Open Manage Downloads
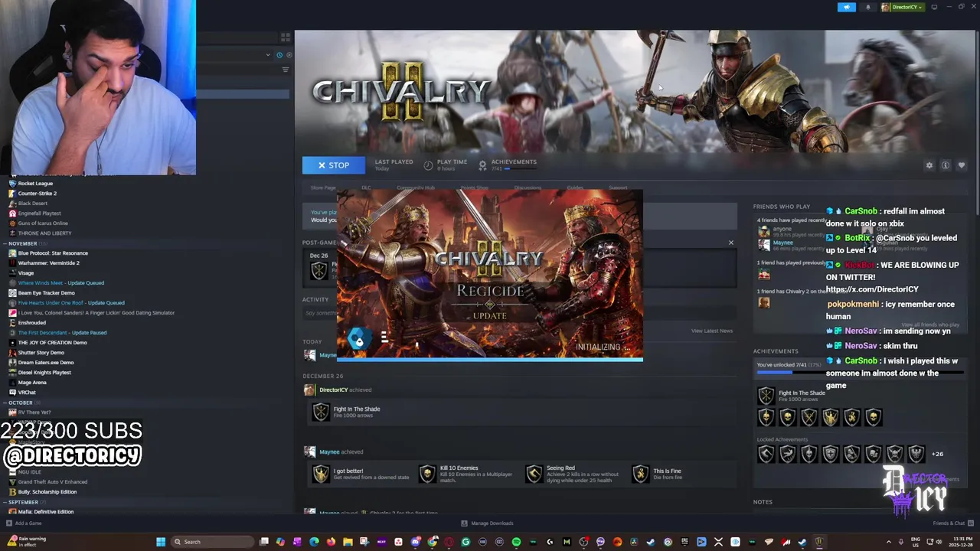The width and height of the screenshot is (980, 551). (x=488, y=523)
